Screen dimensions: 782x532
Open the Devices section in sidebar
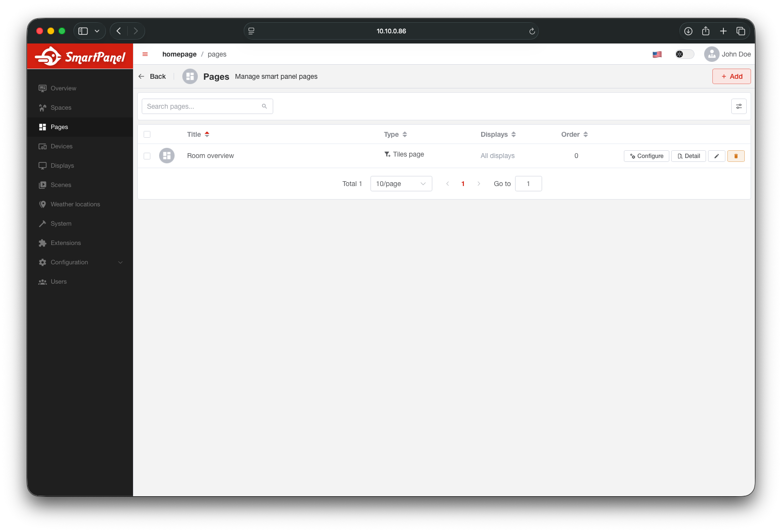click(x=61, y=146)
